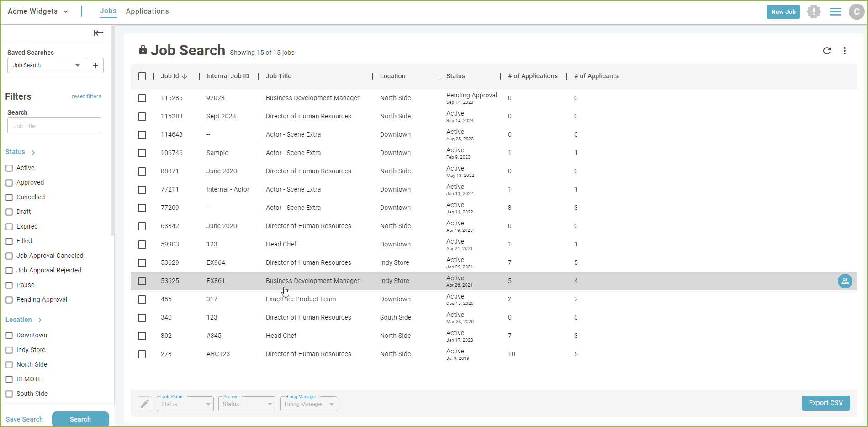Screen dimensions: 868x427
Task: Select all jobs with header checkbox
Action: click(x=142, y=76)
